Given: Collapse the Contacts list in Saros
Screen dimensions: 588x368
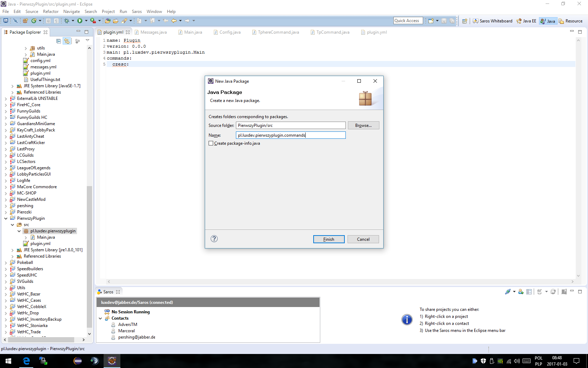Looking at the screenshot, I should tap(100, 318).
